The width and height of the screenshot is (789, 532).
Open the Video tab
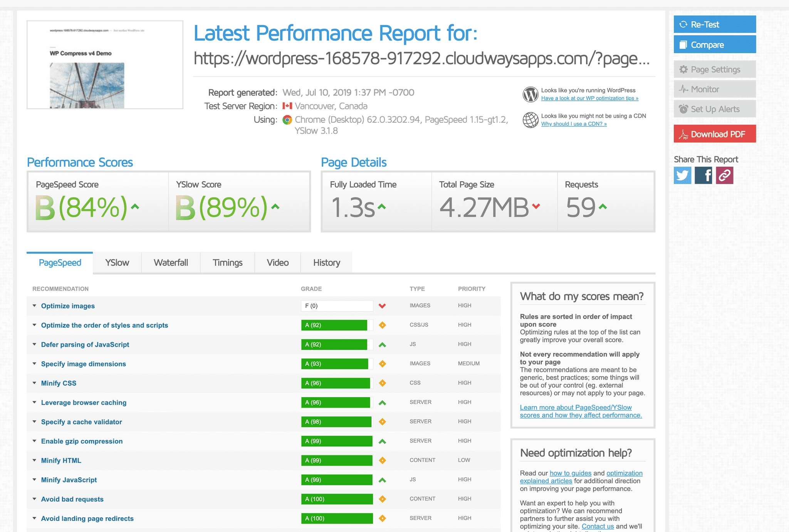coord(277,263)
